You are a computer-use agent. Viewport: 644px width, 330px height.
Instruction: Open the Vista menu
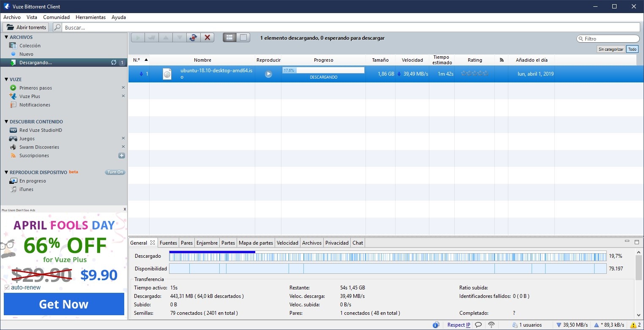(32, 17)
